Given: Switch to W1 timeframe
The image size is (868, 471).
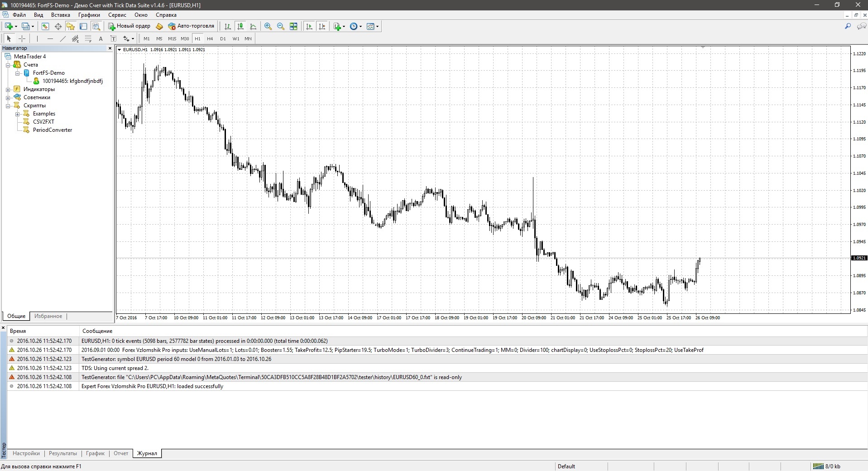Looking at the screenshot, I should pos(235,38).
